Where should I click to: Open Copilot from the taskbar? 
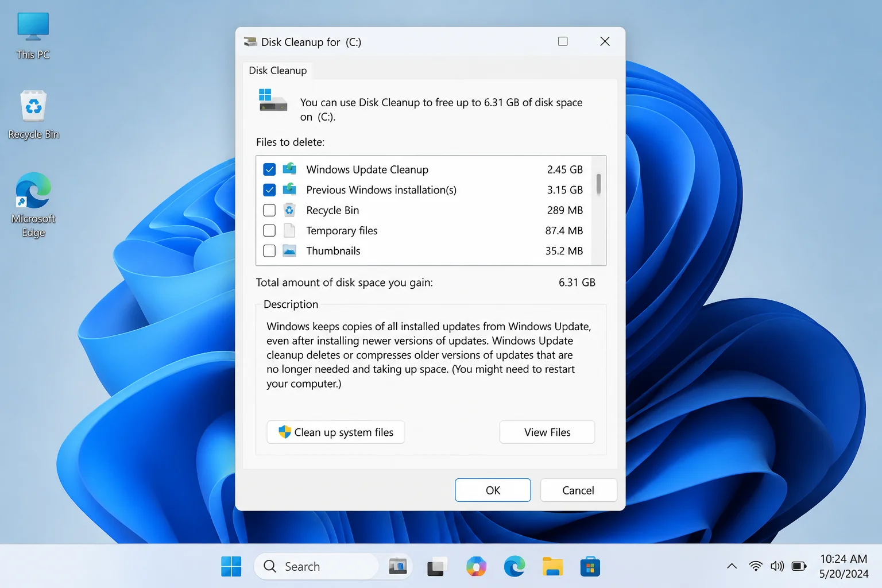tap(476, 567)
